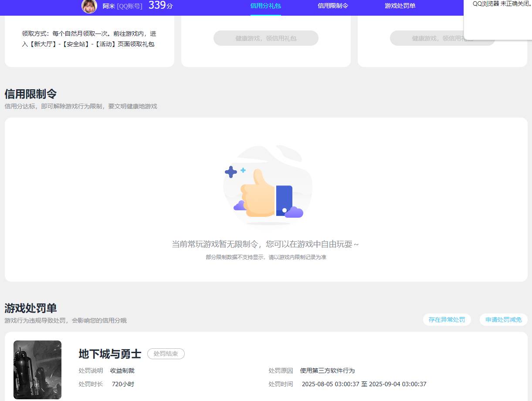Click the rightmost 健康游戏，领信用礼包 button
Viewport: 532px width, 401px height.
point(442,38)
